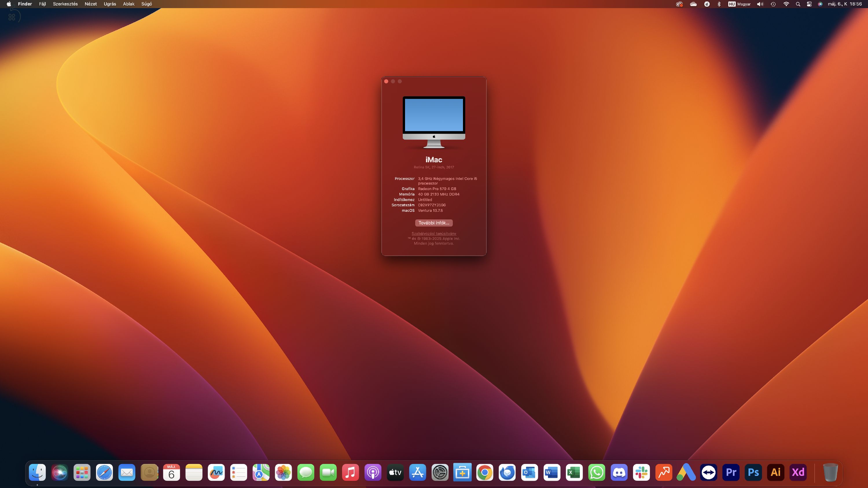Viewport: 868px width, 488px height.
Task: Open Messages from the dock
Action: (306, 472)
